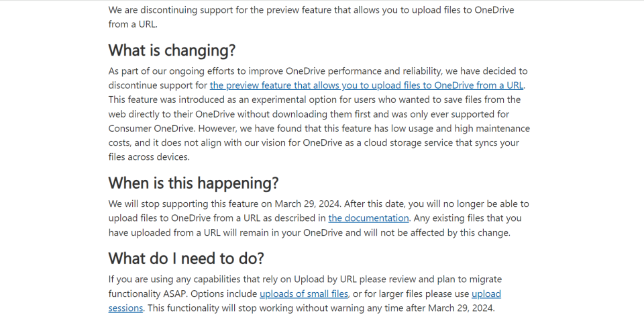Screen dimensions: 644x315
Task: Open the preview feature upload-from-URL link
Action: pyautogui.click(x=366, y=85)
